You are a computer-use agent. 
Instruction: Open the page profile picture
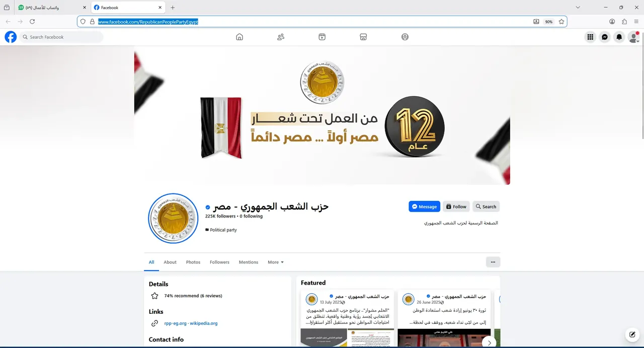(173, 219)
